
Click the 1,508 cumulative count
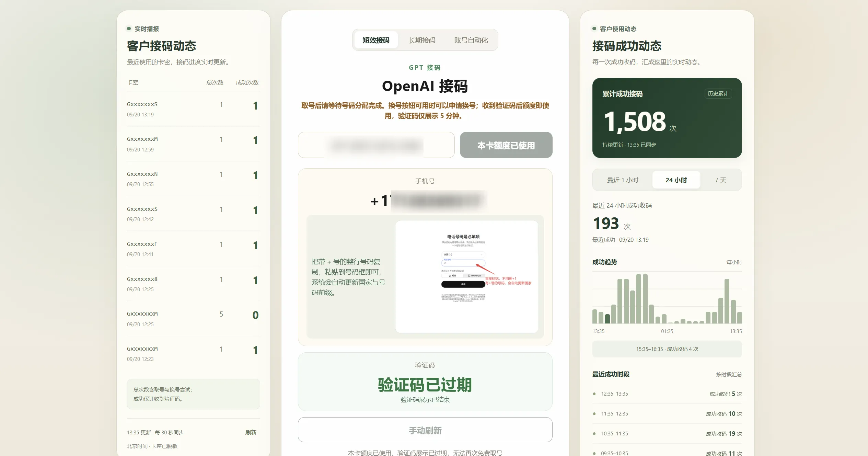635,122
